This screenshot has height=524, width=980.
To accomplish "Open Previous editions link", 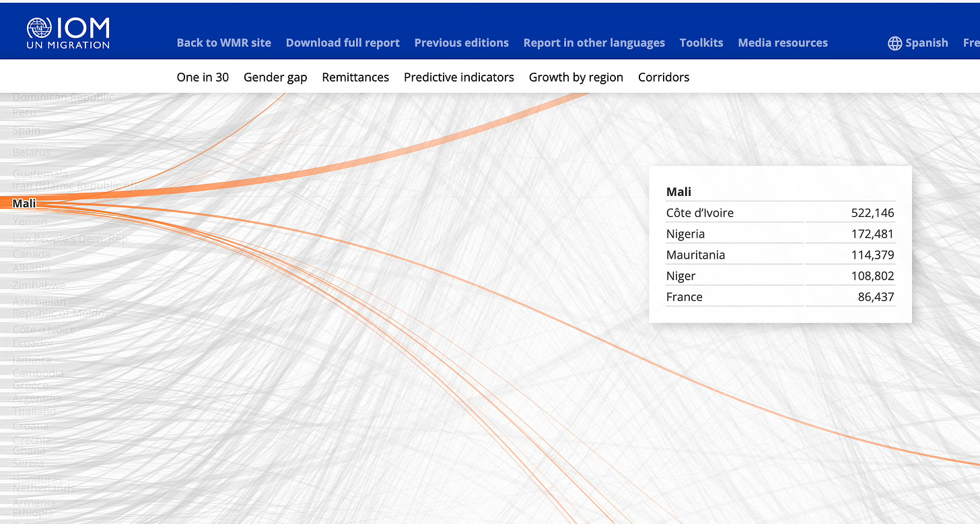I will click(x=461, y=42).
